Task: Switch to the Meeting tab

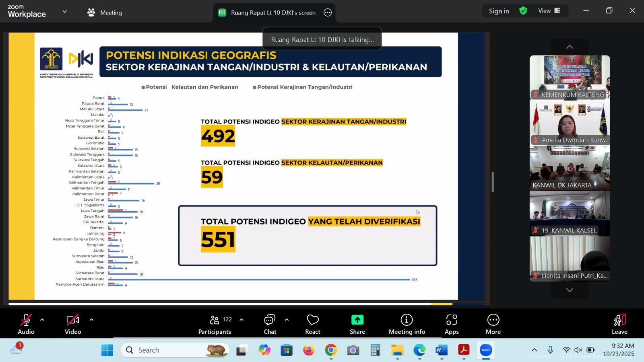Action: click(x=105, y=12)
